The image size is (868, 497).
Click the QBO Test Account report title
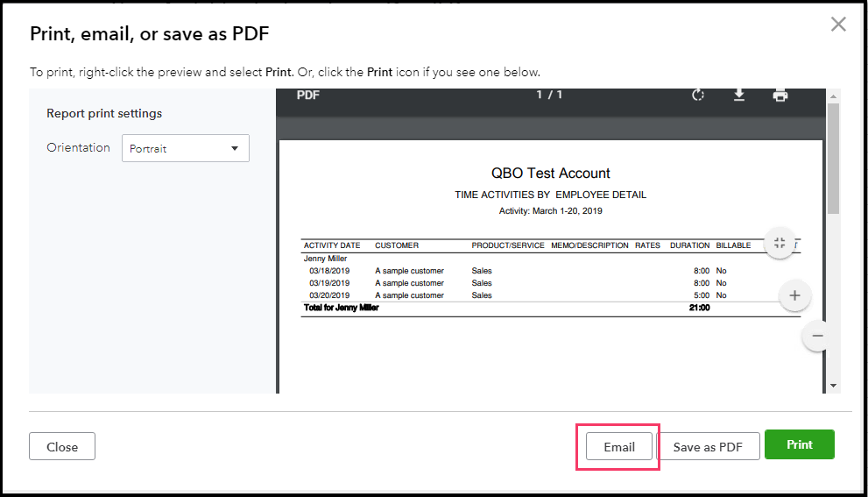[551, 174]
